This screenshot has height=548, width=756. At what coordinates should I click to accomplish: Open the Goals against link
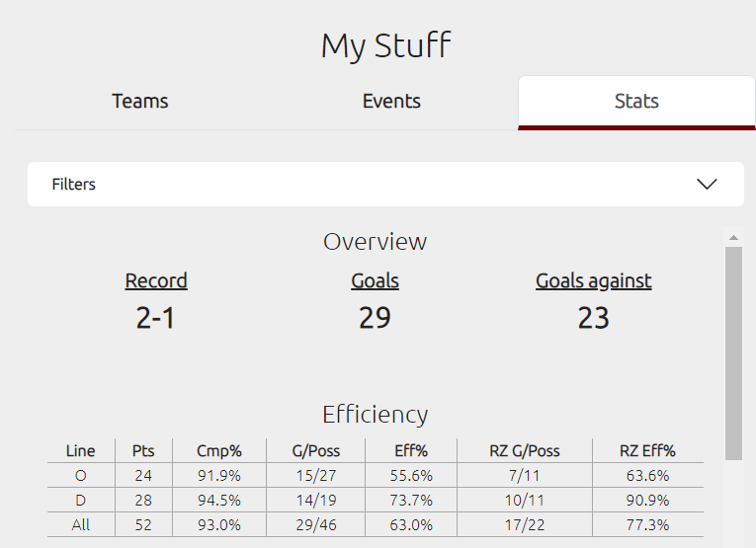click(594, 280)
